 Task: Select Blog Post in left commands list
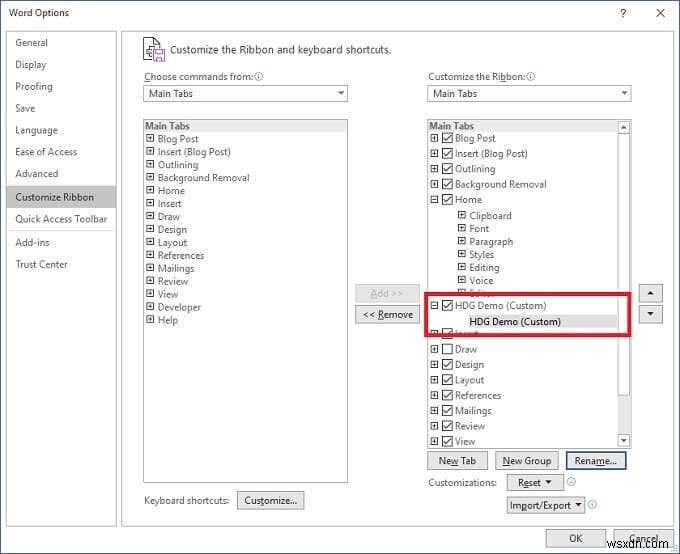click(178, 139)
